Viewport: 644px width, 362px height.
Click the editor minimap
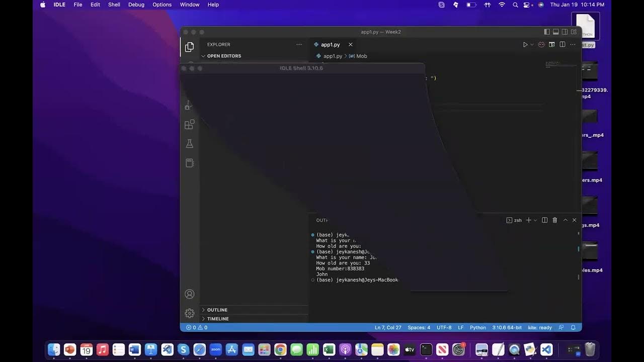559,64
